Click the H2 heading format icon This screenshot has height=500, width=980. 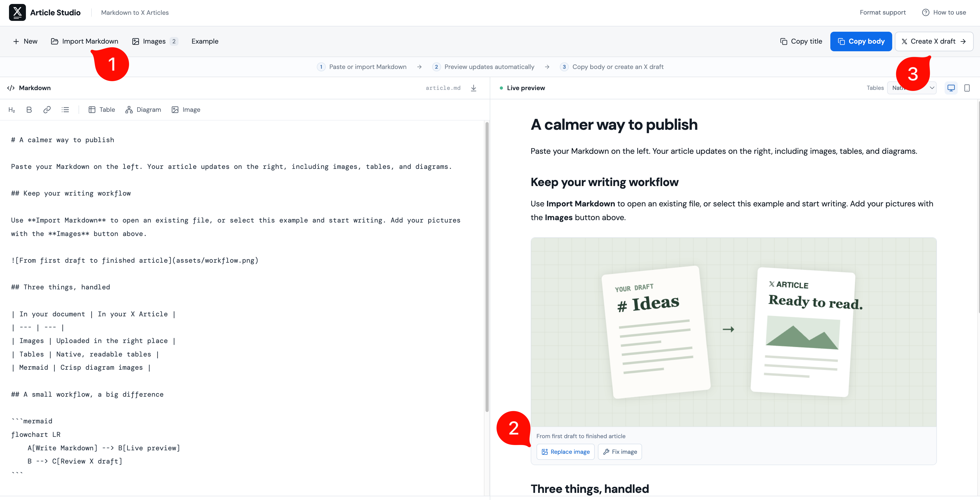[11, 110]
